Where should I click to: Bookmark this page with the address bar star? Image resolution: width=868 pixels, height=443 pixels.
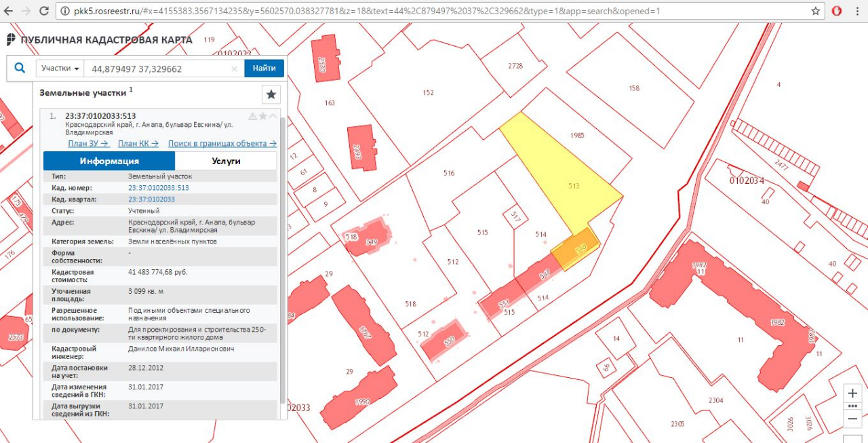coord(816,12)
